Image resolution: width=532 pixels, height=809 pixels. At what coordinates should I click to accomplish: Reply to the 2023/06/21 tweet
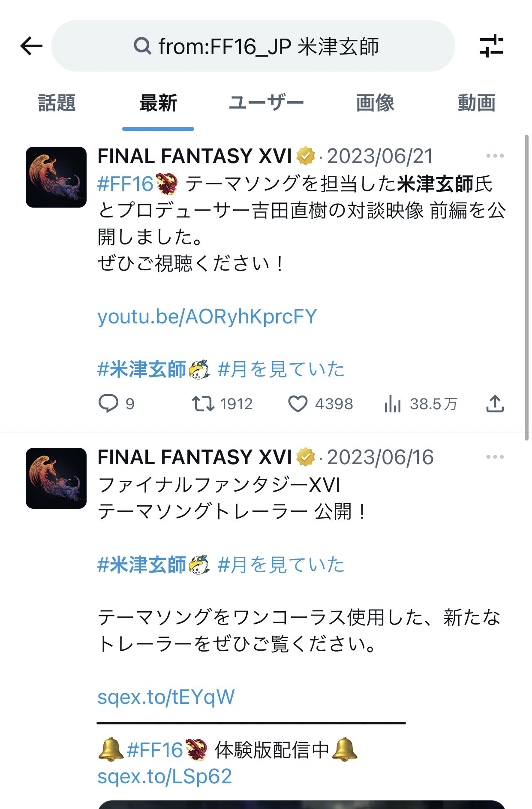pyautogui.click(x=108, y=404)
